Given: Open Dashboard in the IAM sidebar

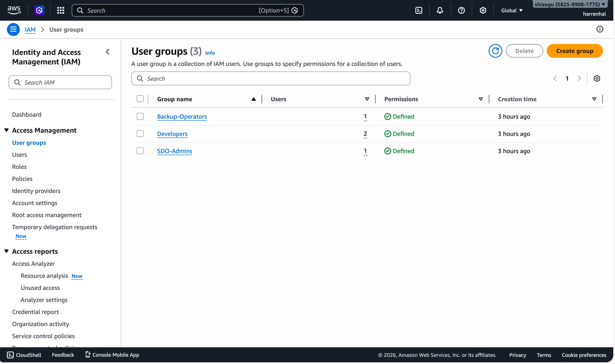Looking at the screenshot, I should tap(27, 115).
